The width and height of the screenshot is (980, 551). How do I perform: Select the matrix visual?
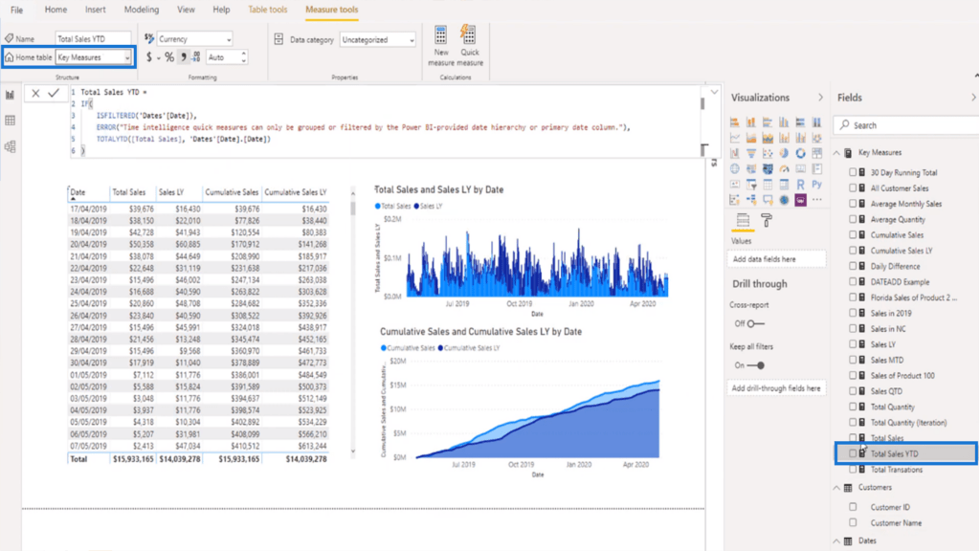(784, 185)
